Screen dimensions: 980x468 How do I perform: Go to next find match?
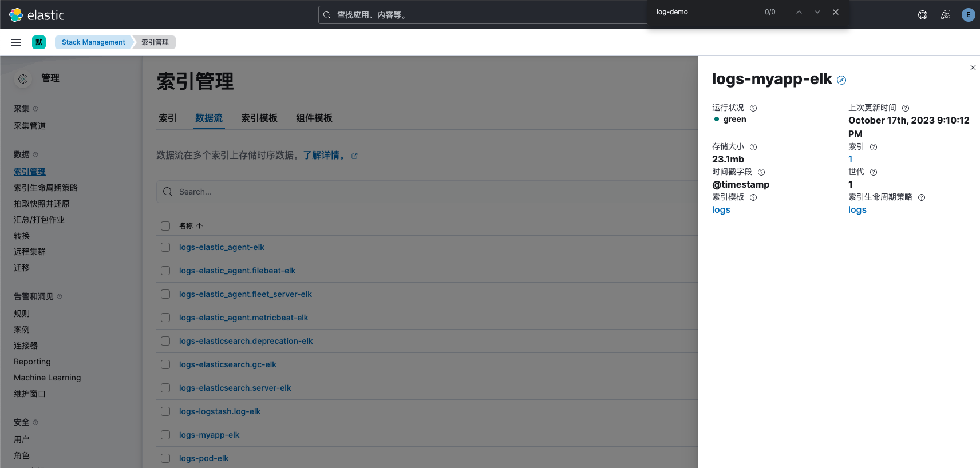817,12
